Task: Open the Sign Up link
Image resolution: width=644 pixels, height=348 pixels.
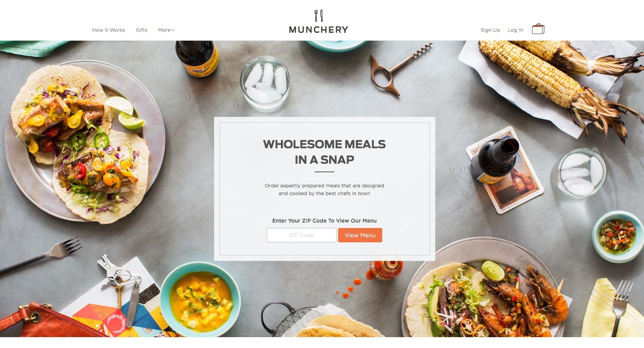Action: click(490, 30)
